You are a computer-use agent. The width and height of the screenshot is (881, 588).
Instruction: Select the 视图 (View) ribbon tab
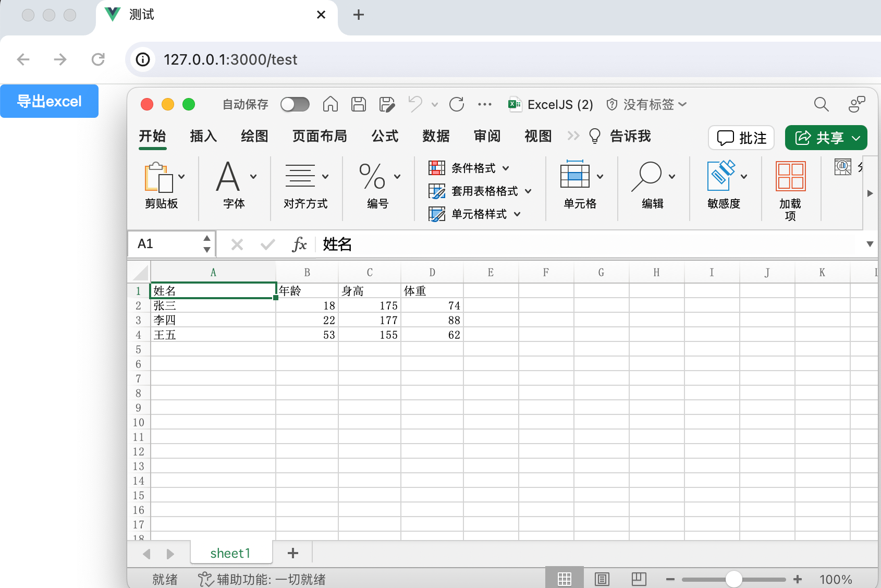pos(538,136)
